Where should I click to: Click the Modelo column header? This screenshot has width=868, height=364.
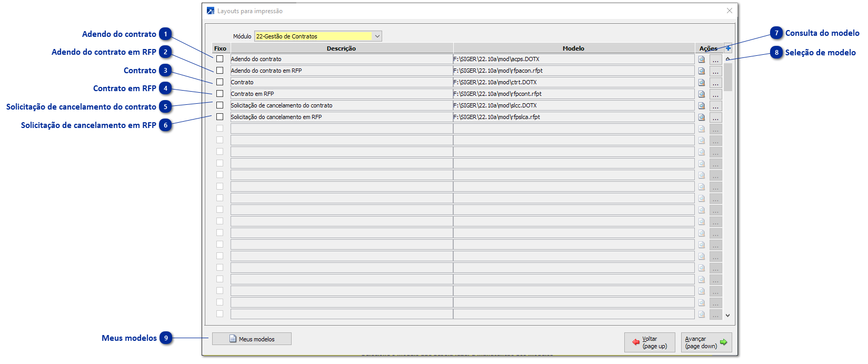574,48
